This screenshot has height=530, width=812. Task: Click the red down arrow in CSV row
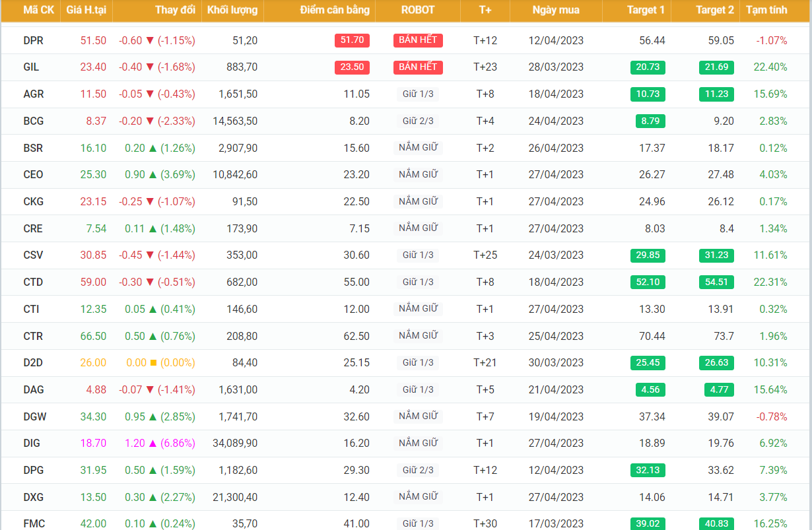coord(149,255)
